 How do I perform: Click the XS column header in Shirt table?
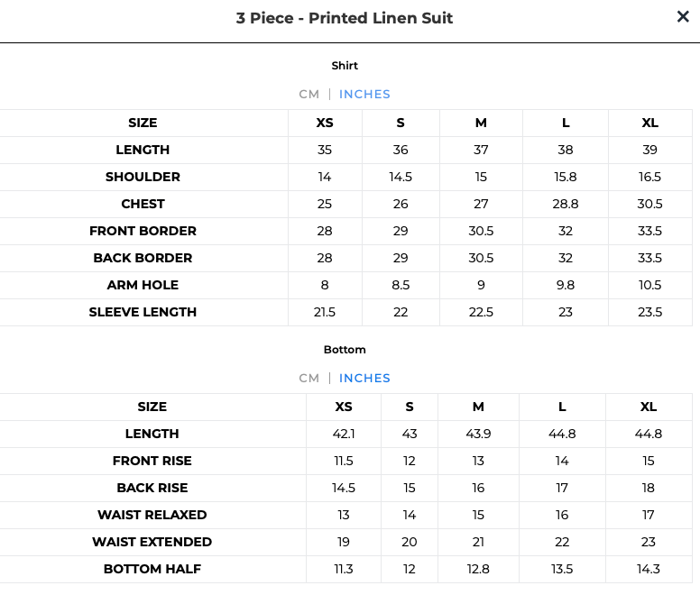coord(325,123)
